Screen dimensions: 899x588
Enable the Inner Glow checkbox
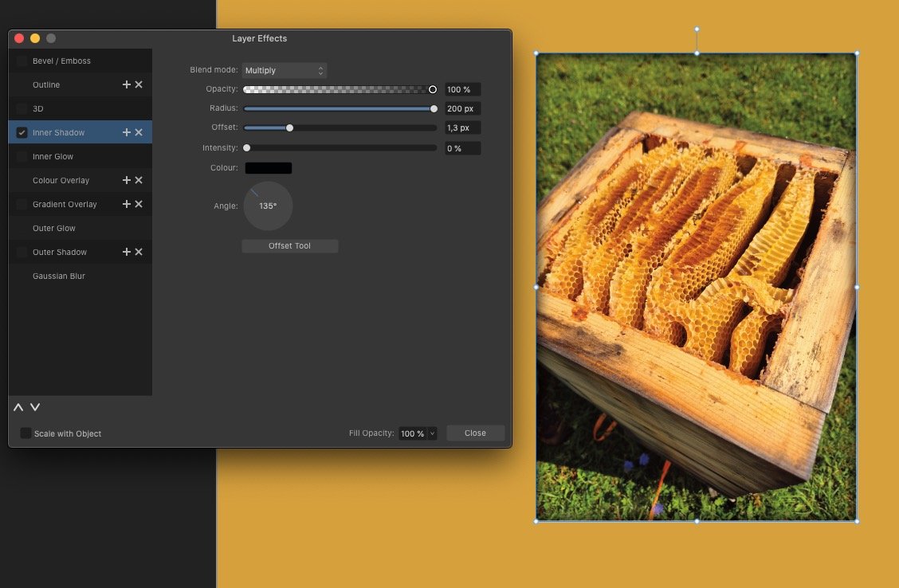point(22,156)
